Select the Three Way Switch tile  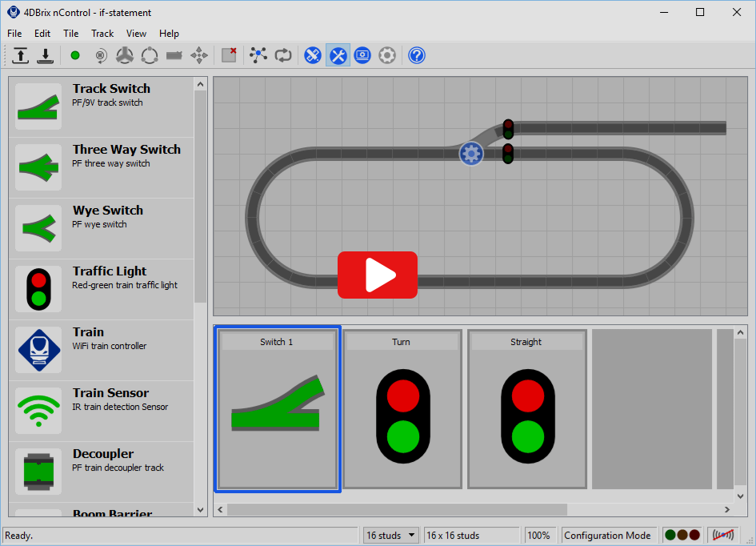coord(102,167)
